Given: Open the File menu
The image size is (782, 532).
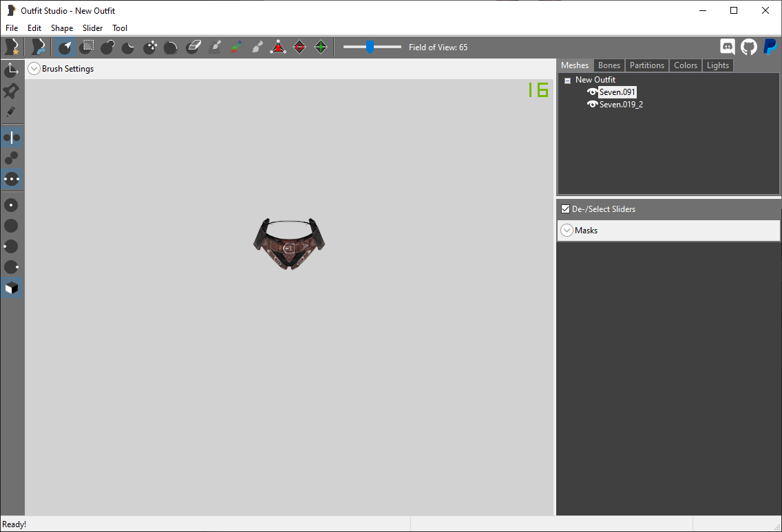Looking at the screenshot, I should click(x=12, y=28).
